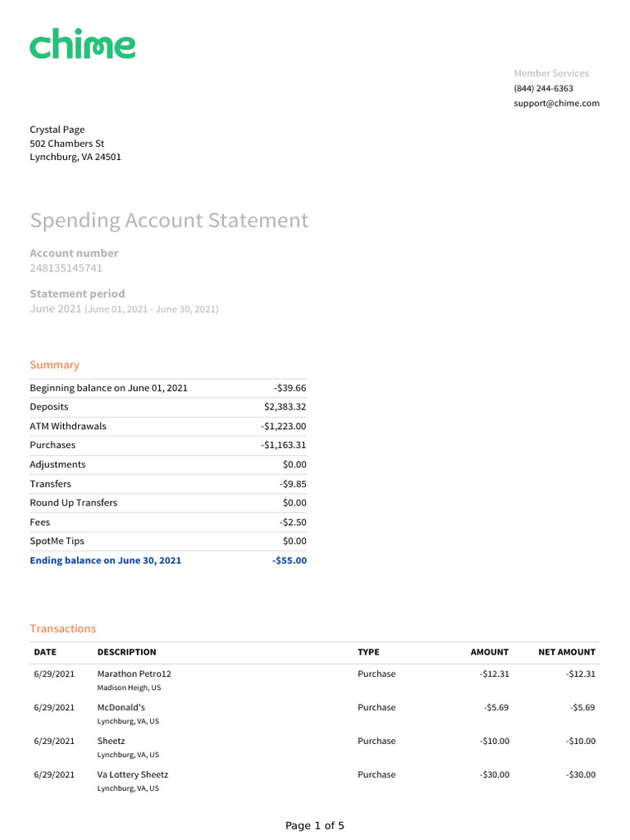This screenshot has height=840, width=630.
Task: Select the beginning balance value -$39.66
Action: pyautogui.click(x=290, y=388)
